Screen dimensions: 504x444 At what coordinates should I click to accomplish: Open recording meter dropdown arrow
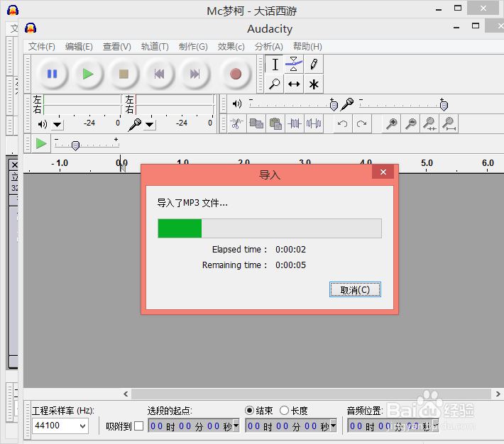click(150, 125)
